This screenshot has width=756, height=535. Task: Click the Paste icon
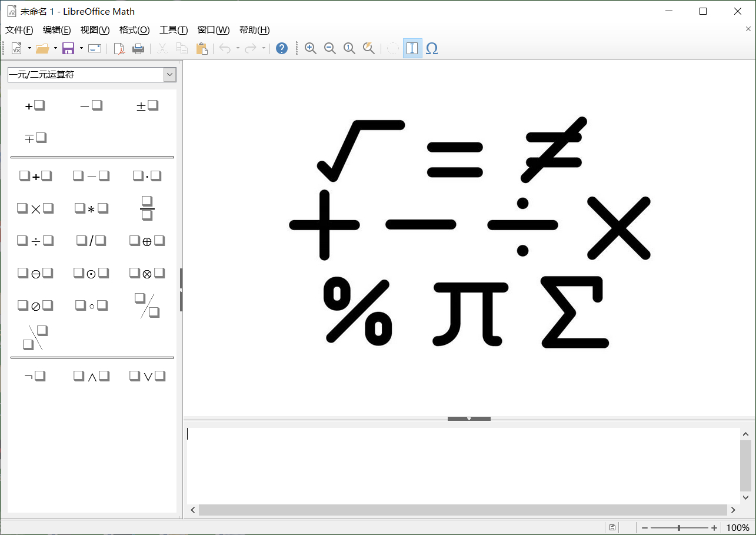click(202, 49)
